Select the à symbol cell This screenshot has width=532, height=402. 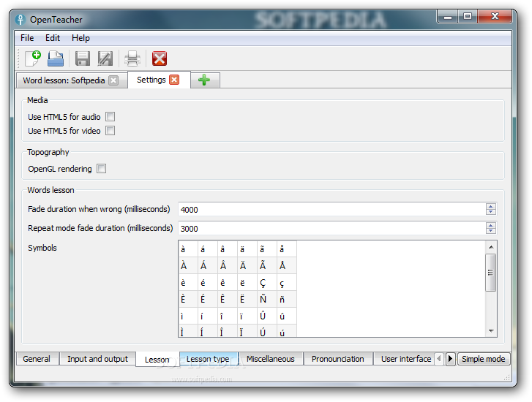coord(188,249)
